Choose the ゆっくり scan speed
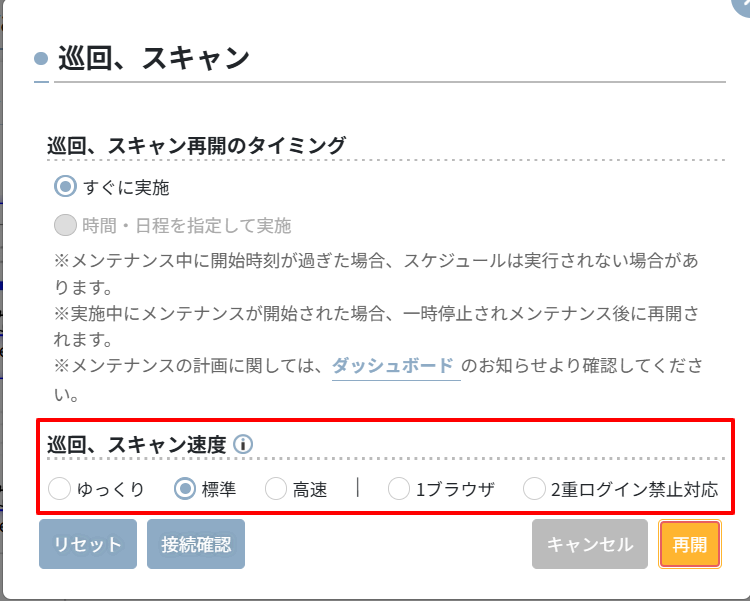 [59, 489]
